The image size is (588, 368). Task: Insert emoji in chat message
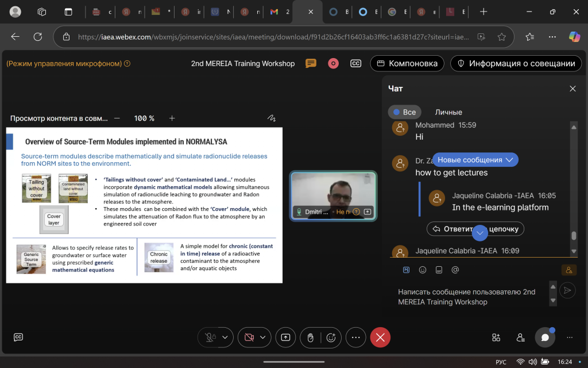pyautogui.click(x=423, y=270)
